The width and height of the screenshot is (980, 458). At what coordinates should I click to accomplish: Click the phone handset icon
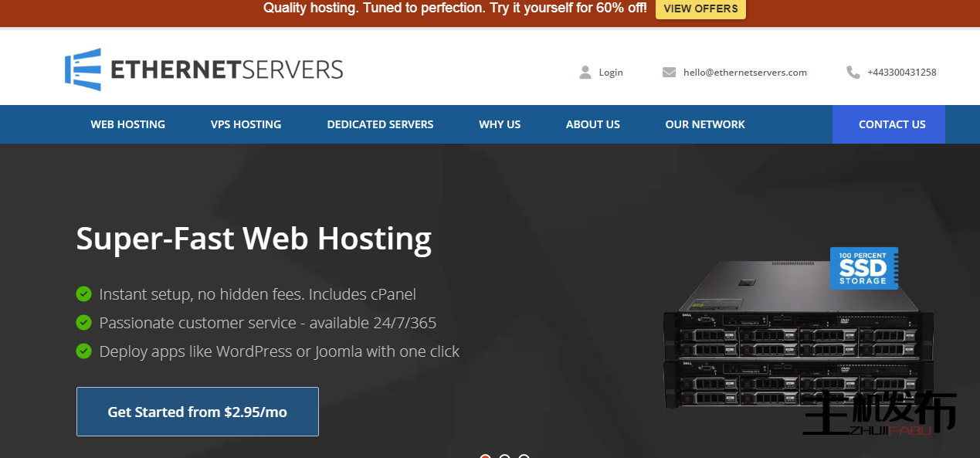(853, 73)
